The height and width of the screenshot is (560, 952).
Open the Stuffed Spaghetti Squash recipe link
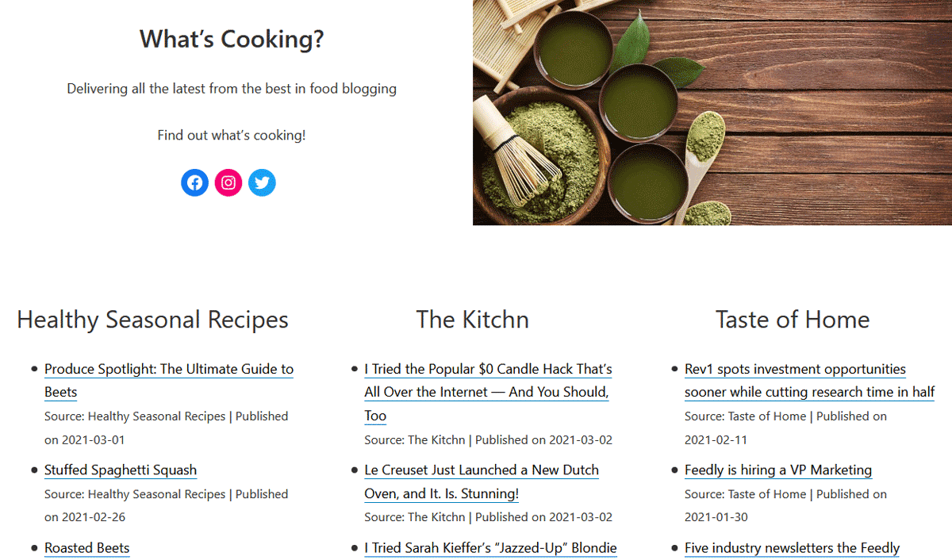point(121,470)
